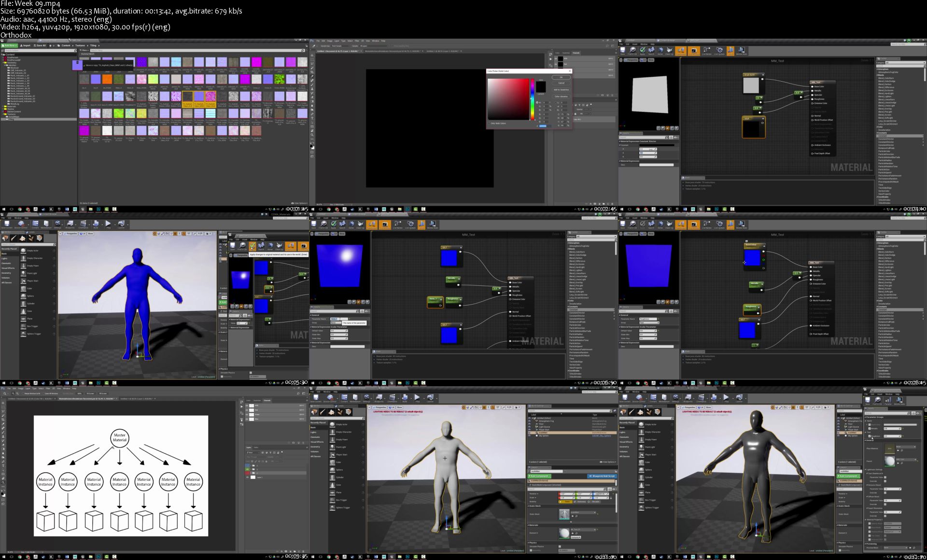
Task: Open Filters dropdown in frame 00:01:25
Action: [84, 50]
